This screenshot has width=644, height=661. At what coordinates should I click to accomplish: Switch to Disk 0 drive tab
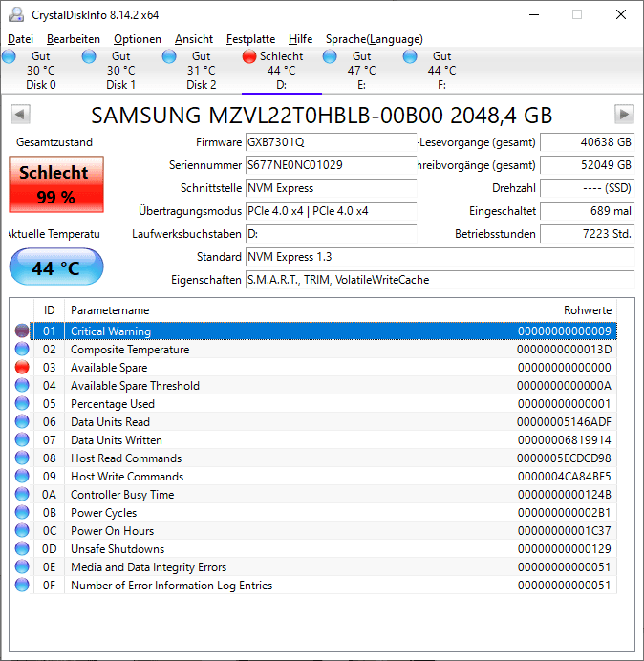(x=40, y=71)
